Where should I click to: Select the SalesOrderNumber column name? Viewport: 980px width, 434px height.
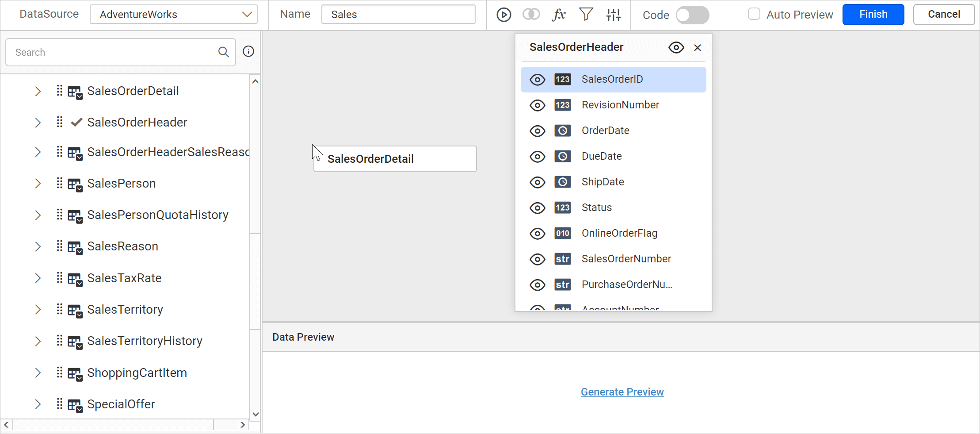point(626,259)
